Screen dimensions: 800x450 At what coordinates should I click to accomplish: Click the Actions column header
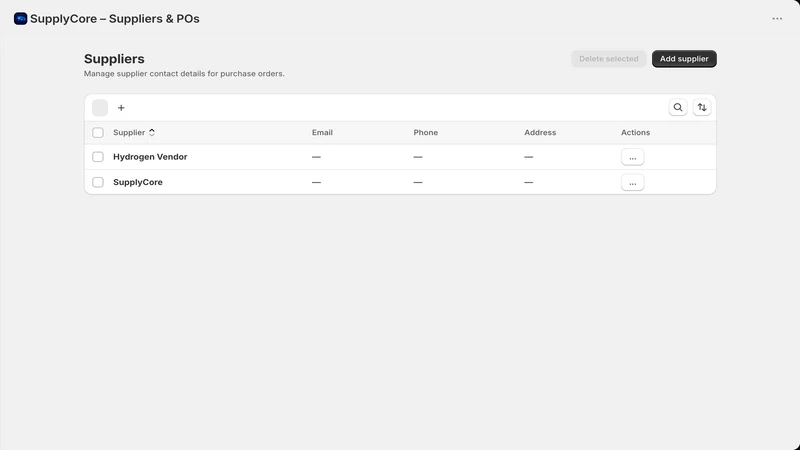point(635,133)
